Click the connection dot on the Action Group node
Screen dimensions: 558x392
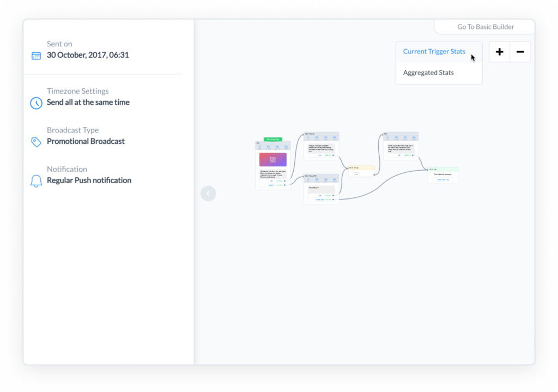[374, 175]
